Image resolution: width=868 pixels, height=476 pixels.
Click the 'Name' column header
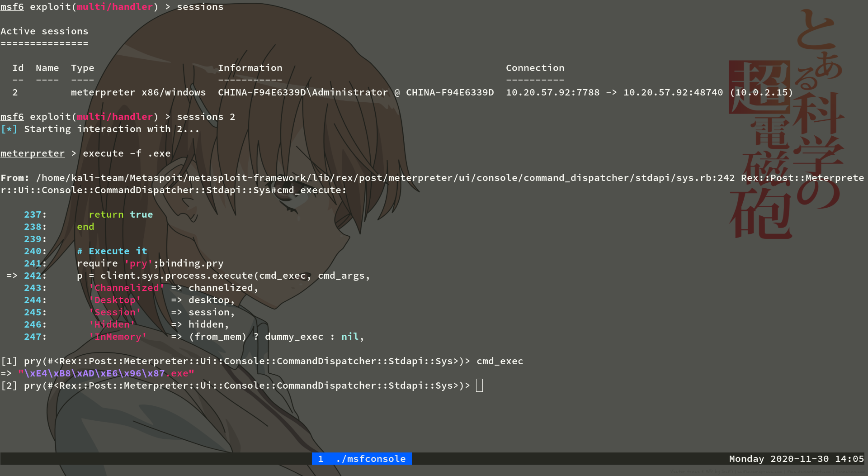tap(47, 68)
